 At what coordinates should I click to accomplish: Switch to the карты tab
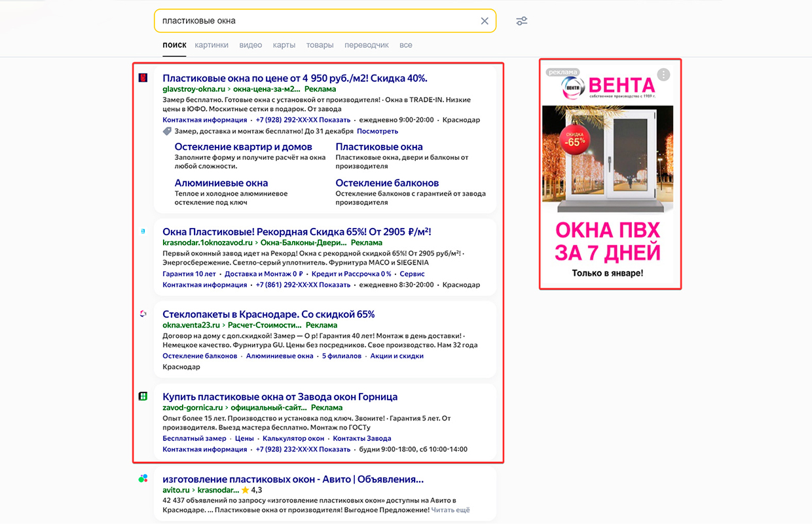coord(284,45)
